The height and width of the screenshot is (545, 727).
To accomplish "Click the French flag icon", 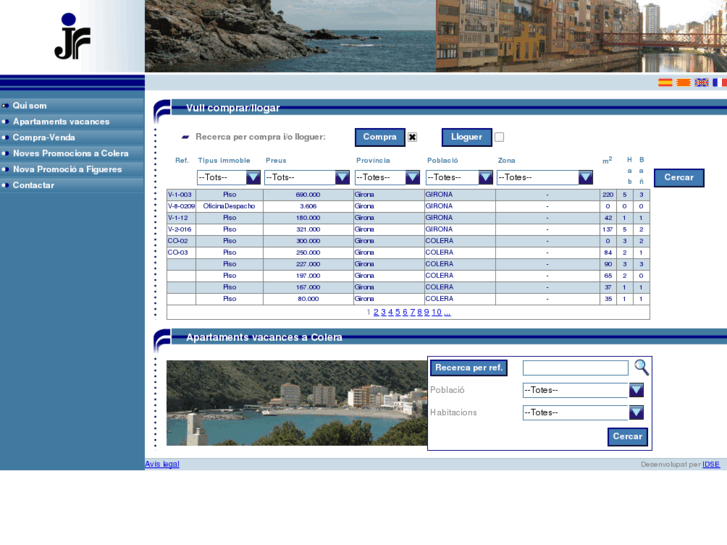I will [x=719, y=83].
